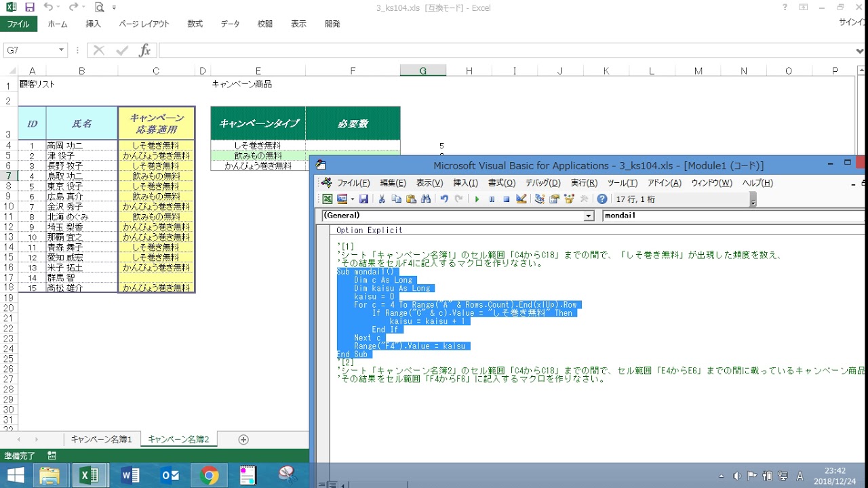Image resolution: width=868 pixels, height=488 pixels.
Task: Switch to the キャンペーン名簿1 sheet tab
Action: click(102, 439)
